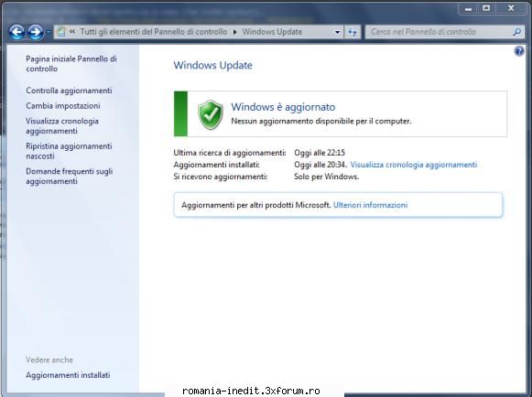Open 'Pagina iniziale Pannello di controllo'

coord(71,63)
